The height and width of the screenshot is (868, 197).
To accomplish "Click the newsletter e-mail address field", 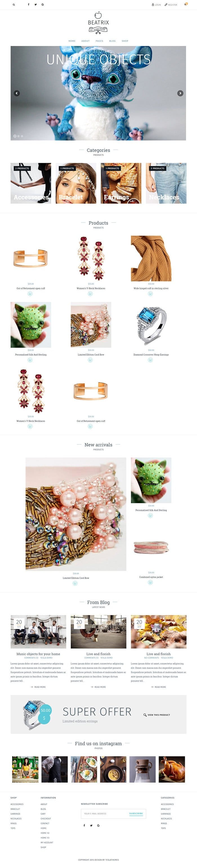I will pyautogui.click(x=104, y=813).
